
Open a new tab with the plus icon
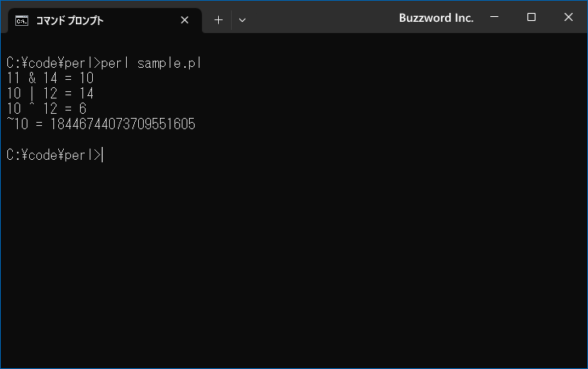(218, 20)
